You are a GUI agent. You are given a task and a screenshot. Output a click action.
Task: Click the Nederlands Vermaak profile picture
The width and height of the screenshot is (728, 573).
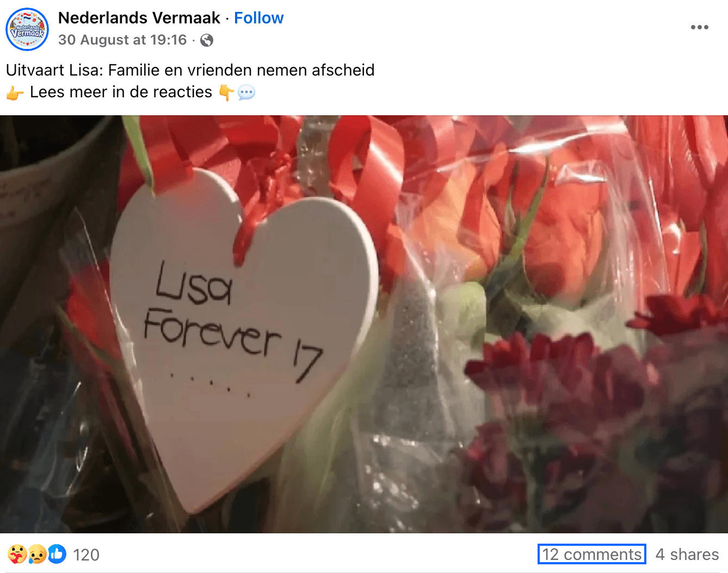[27, 29]
